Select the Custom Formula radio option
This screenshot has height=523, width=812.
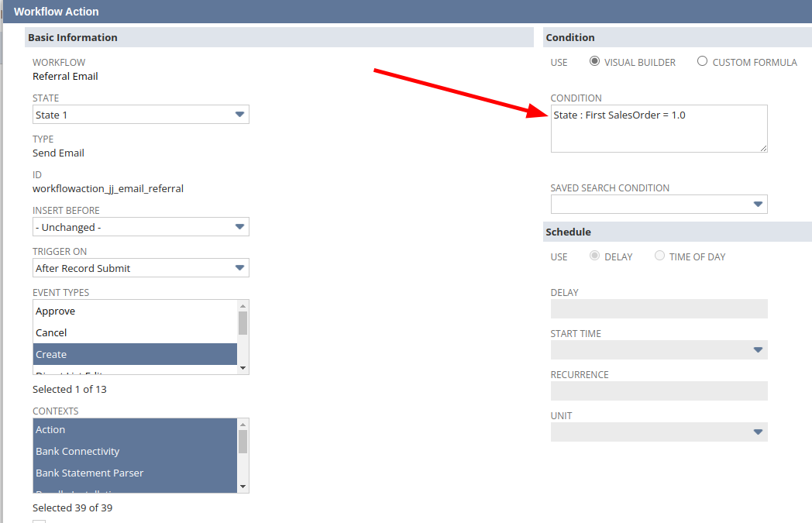pyautogui.click(x=702, y=61)
